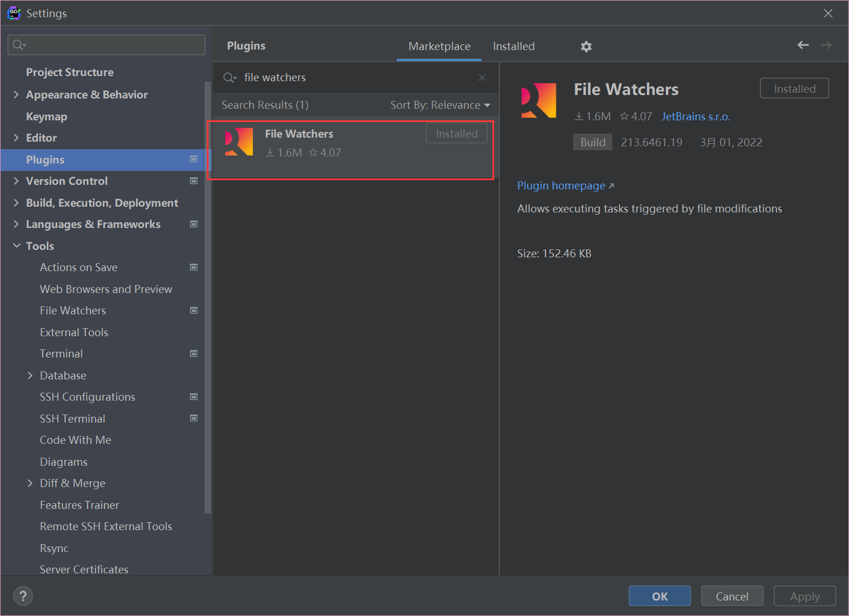Click the Build version 213.6461.19 text

[x=651, y=142]
